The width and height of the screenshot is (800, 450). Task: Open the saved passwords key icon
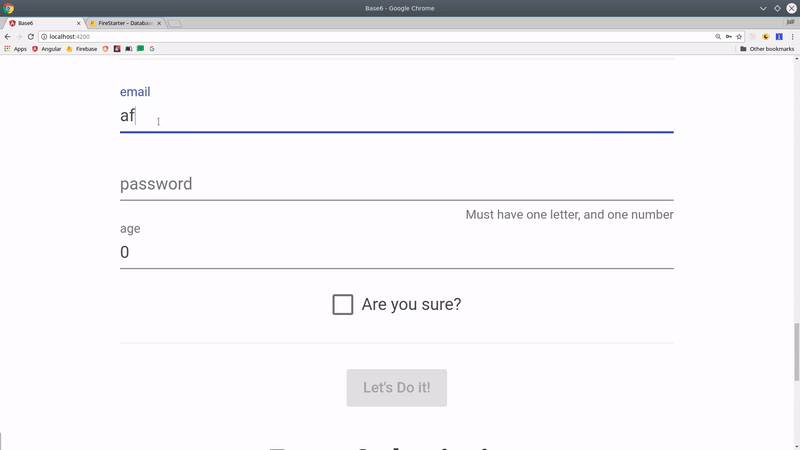(x=729, y=36)
